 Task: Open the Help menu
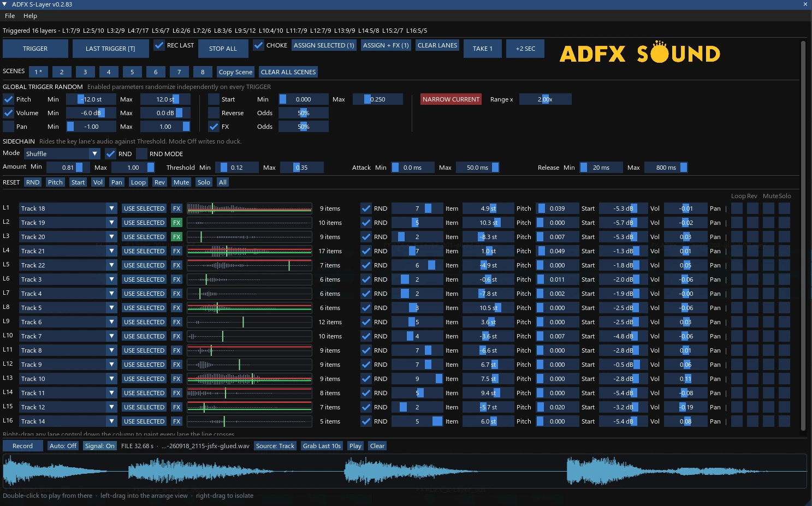[x=30, y=16]
